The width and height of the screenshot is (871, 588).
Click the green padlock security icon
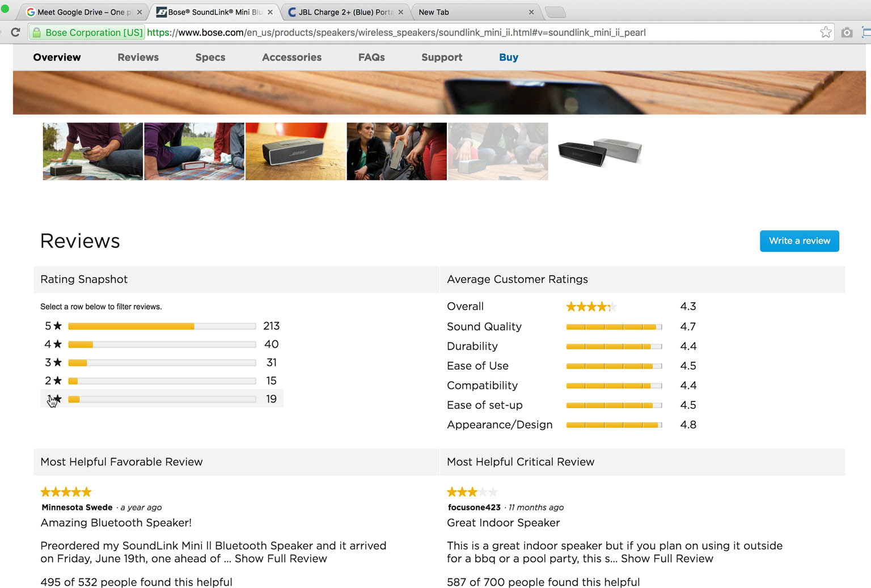click(37, 32)
